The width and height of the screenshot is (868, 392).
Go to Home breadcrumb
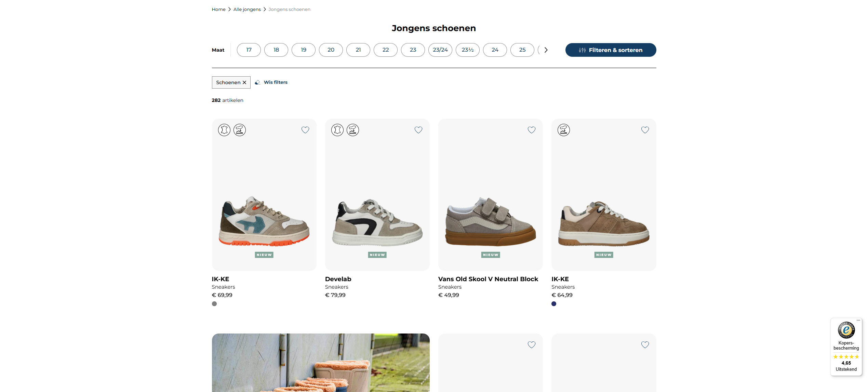tap(218, 9)
